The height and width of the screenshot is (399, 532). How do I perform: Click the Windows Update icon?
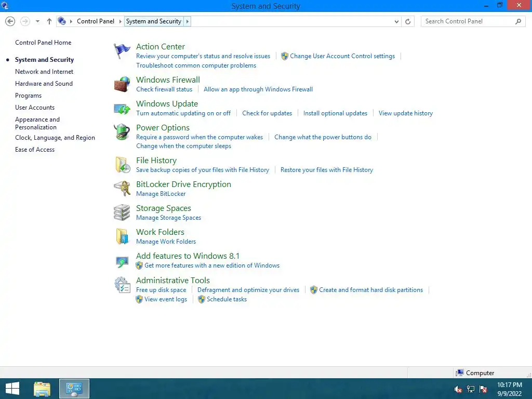pos(122,109)
